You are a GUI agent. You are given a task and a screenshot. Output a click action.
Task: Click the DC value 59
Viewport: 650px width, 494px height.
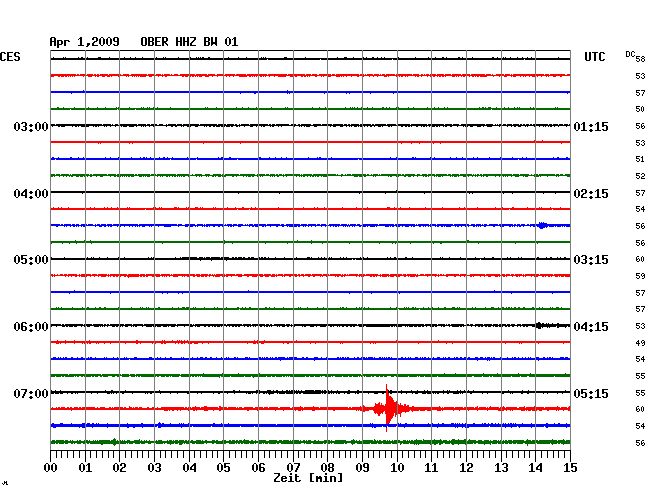coord(640,276)
